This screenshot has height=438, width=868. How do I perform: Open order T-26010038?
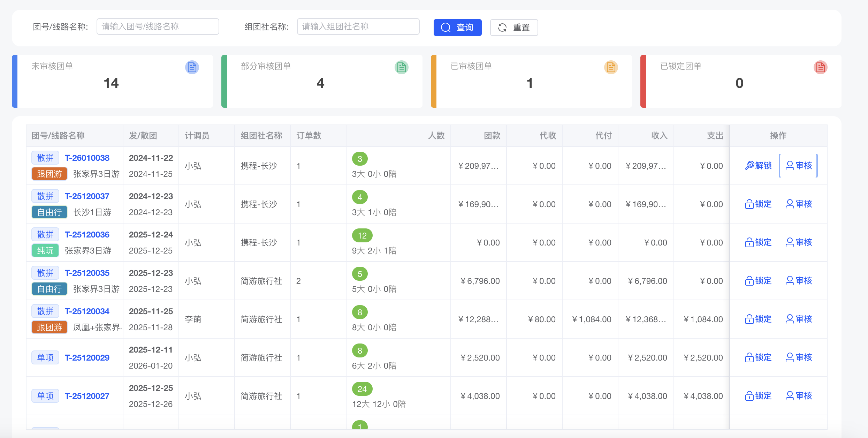pos(87,158)
